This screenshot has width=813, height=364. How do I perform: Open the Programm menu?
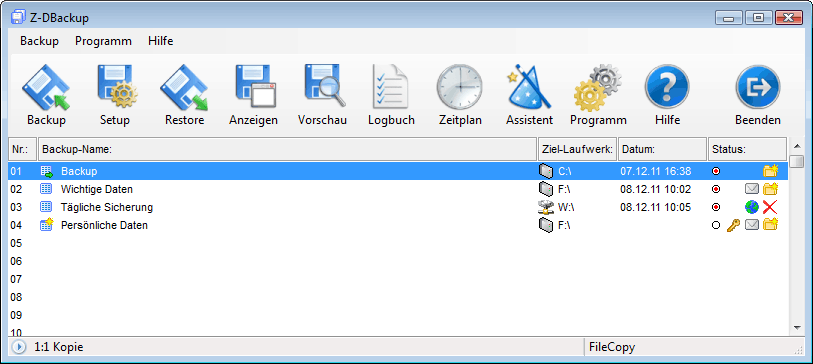(103, 41)
